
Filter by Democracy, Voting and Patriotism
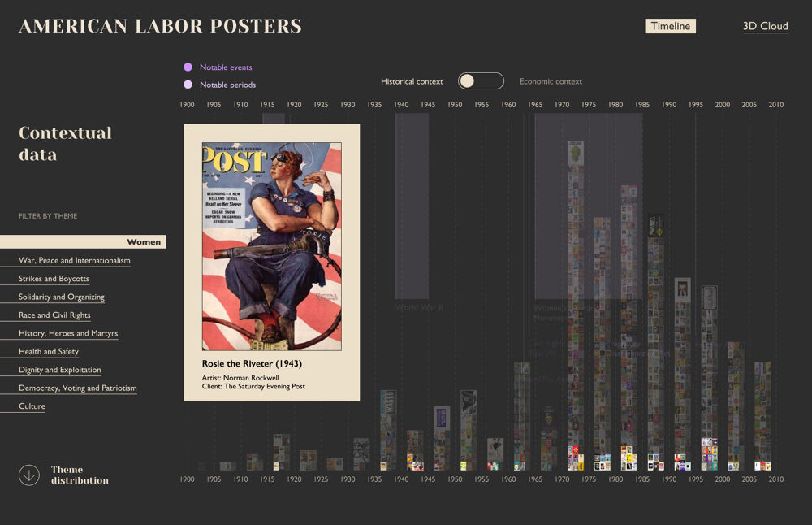(x=78, y=388)
